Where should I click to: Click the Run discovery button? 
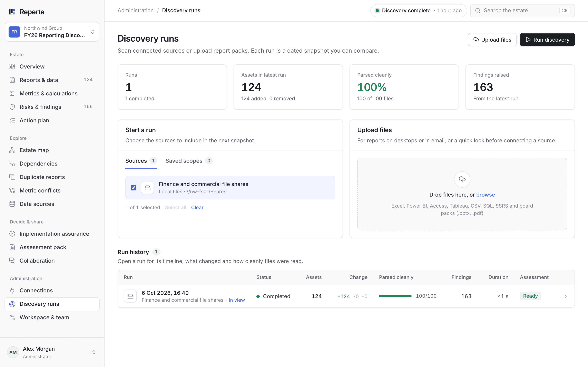click(547, 40)
